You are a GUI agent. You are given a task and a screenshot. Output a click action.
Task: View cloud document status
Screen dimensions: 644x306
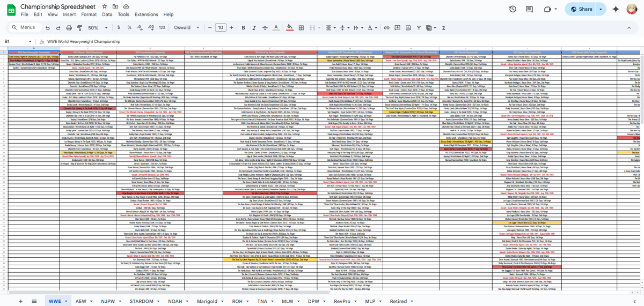coord(126,6)
